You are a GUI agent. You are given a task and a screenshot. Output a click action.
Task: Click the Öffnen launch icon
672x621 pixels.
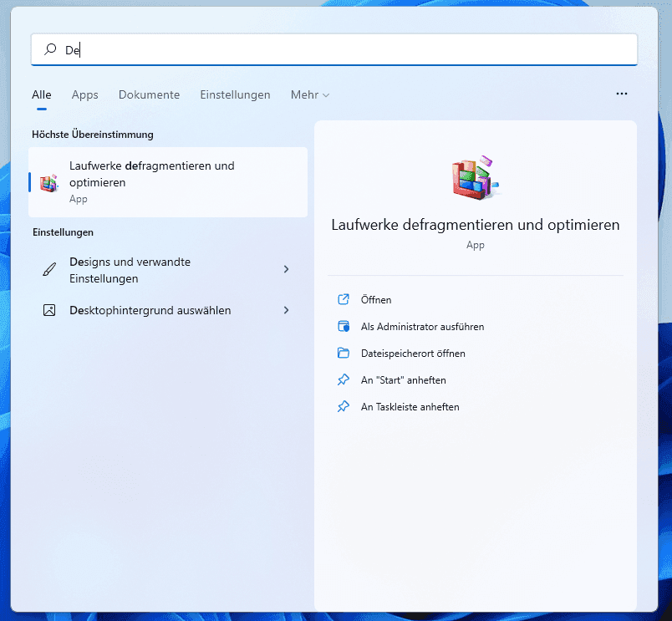[x=344, y=299]
